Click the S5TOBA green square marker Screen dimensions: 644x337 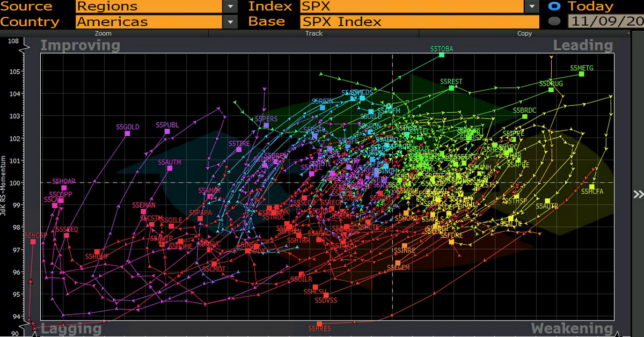pos(442,55)
